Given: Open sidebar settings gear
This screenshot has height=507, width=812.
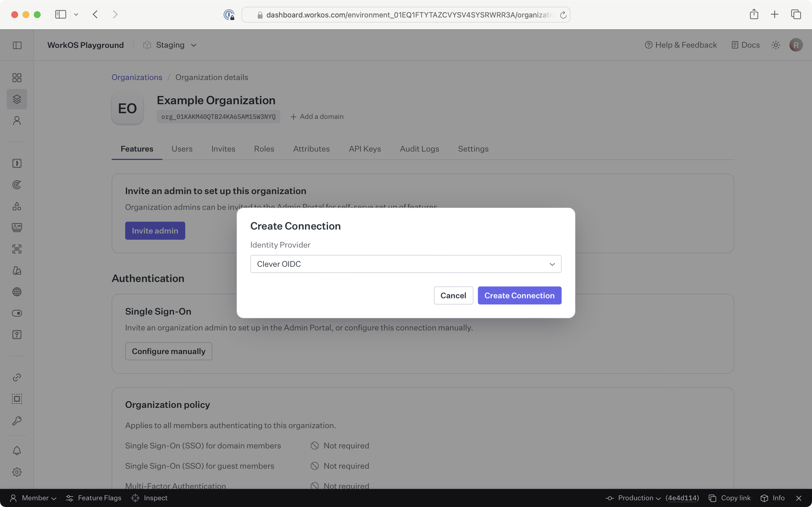Looking at the screenshot, I should click(x=17, y=472).
